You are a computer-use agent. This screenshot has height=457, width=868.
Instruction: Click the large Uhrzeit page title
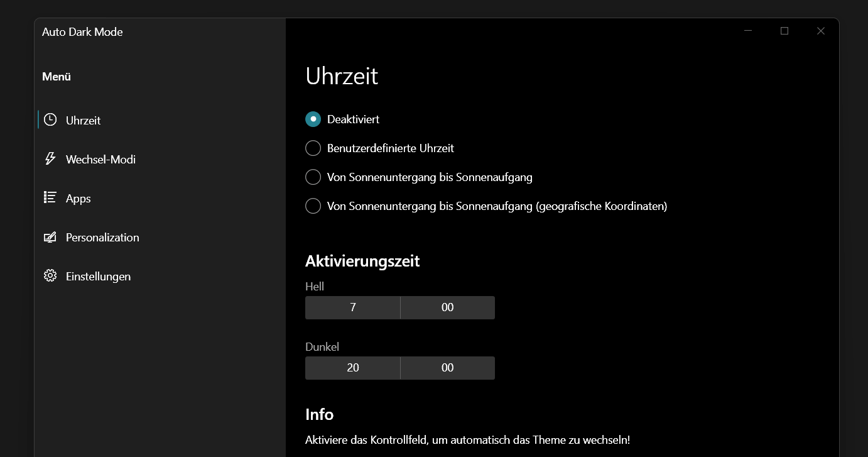(342, 76)
